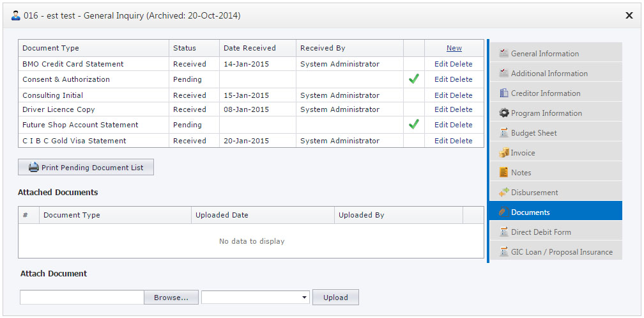Screen dimensions: 644x318
Task: Toggle green checkmark for Consent & Authorization
Action: pyautogui.click(x=414, y=79)
